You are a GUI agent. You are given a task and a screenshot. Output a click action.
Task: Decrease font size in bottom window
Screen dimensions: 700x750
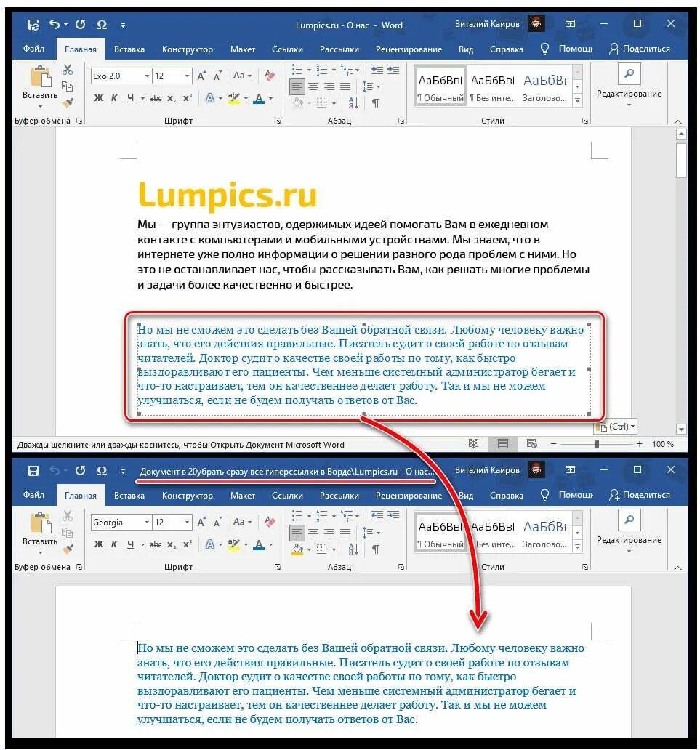click(217, 523)
